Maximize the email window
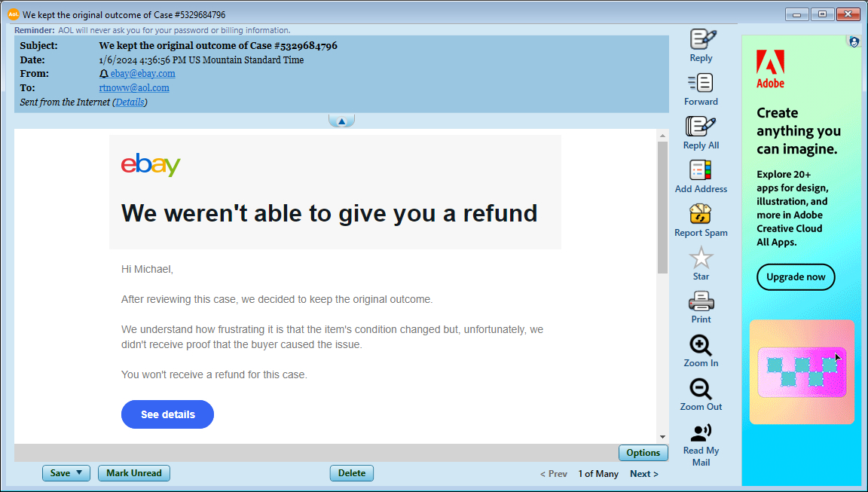The width and height of the screenshot is (868, 492). point(823,14)
